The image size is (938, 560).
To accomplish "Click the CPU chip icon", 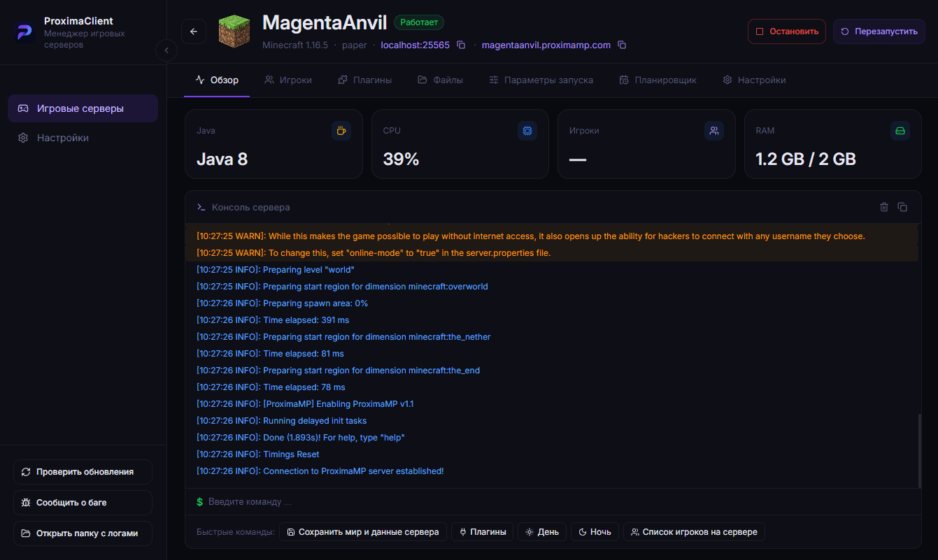I will (x=527, y=131).
